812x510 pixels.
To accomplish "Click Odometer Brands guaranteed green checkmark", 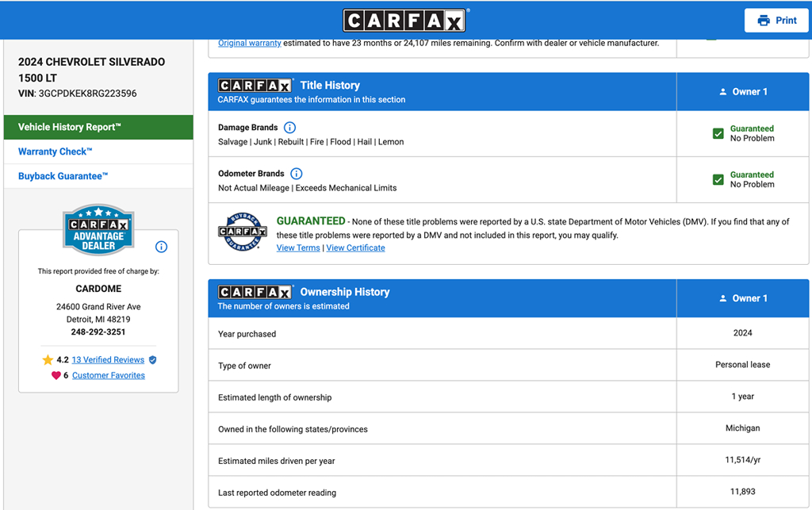I will [718, 180].
